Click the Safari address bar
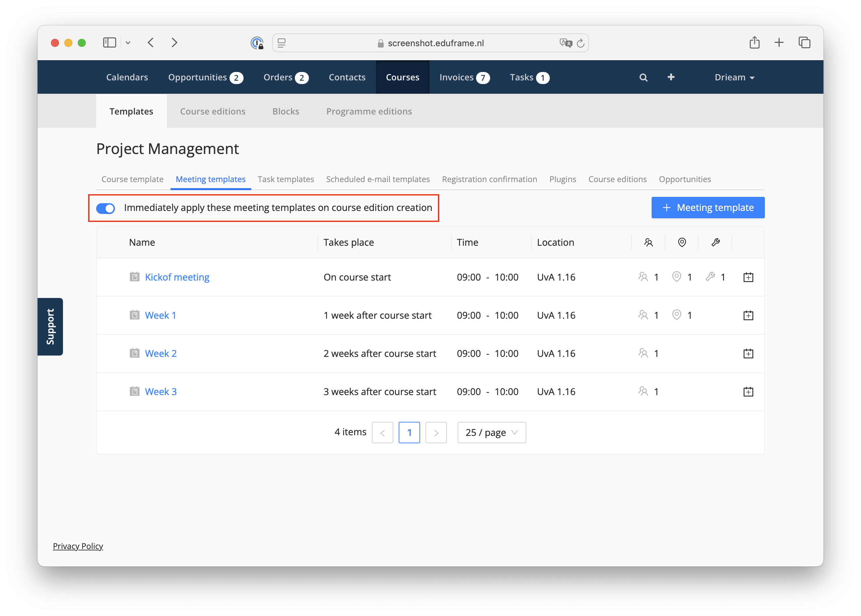The image size is (861, 616). pyautogui.click(x=430, y=43)
